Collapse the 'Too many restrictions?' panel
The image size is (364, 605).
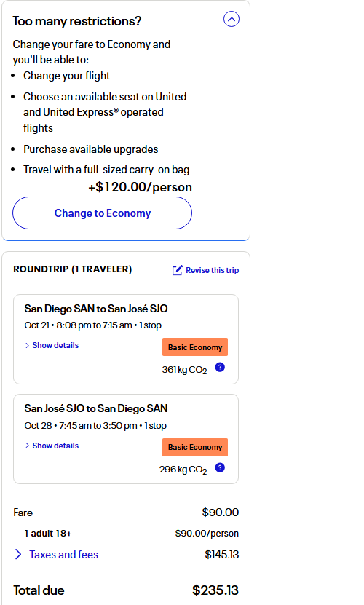click(x=232, y=19)
